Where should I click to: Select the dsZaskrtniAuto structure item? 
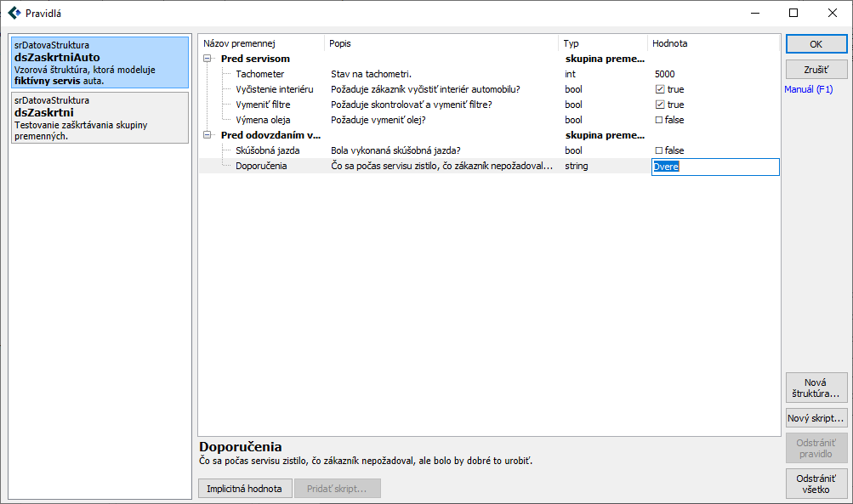tap(100, 62)
